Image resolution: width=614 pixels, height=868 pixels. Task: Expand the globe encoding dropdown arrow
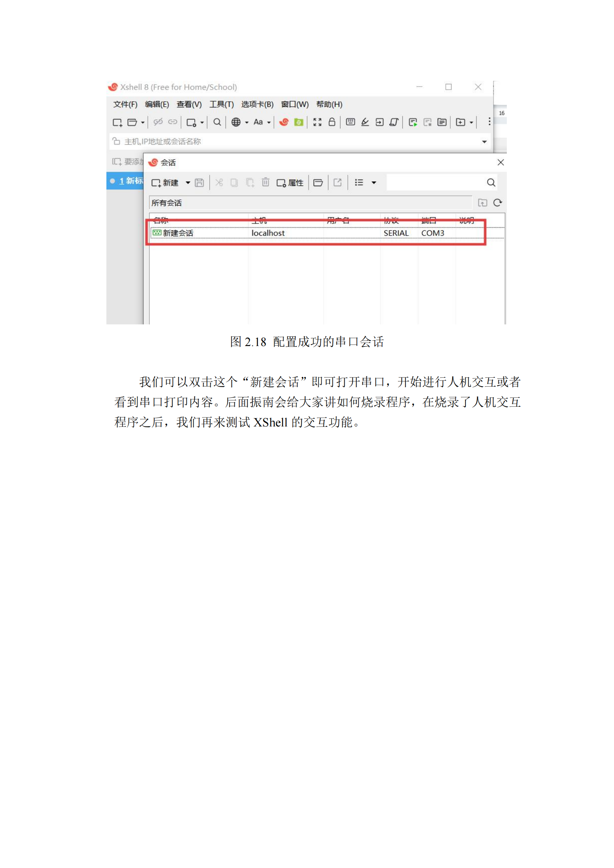pos(246,123)
